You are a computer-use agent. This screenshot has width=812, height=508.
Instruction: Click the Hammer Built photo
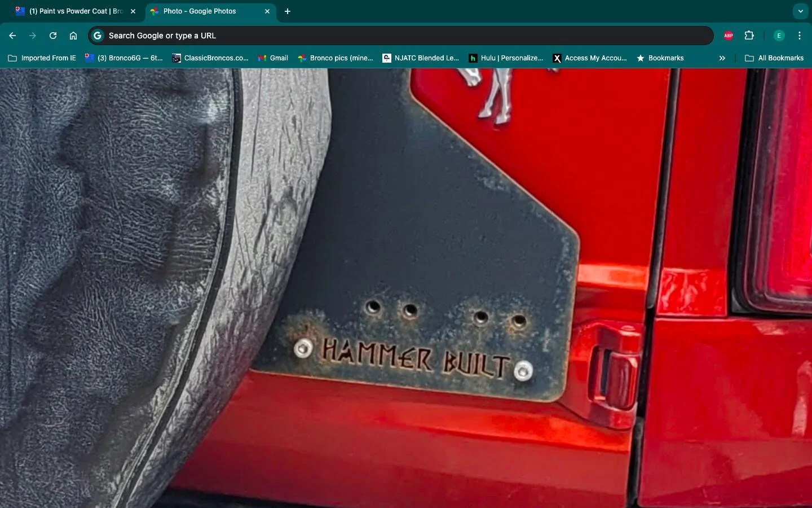click(x=406, y=288)
